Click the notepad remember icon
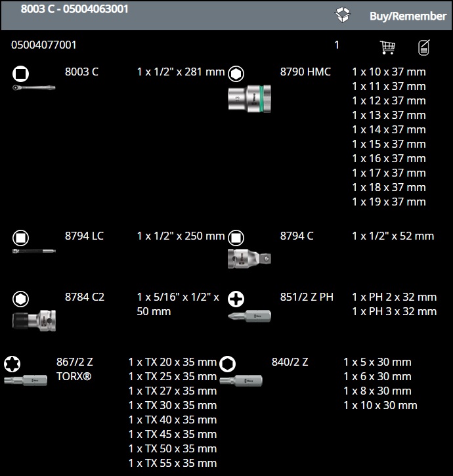 424,47
